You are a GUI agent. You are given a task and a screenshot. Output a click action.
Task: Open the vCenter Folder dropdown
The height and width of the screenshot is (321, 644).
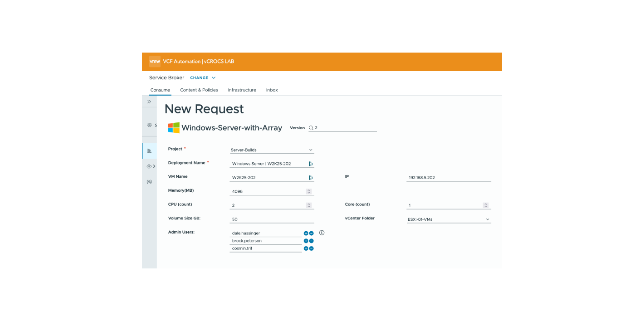pos(449,219)
